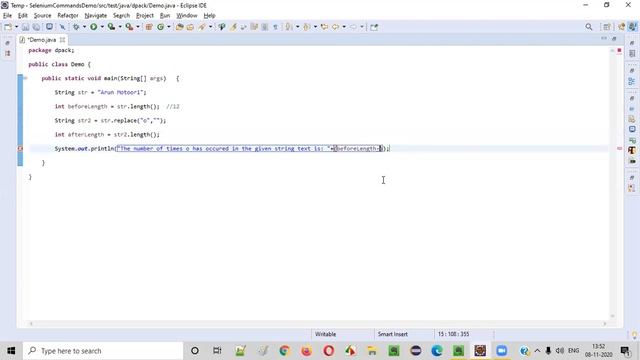Save the current file with Save icon
Screen dimensions: 640x360
[25, 27]
